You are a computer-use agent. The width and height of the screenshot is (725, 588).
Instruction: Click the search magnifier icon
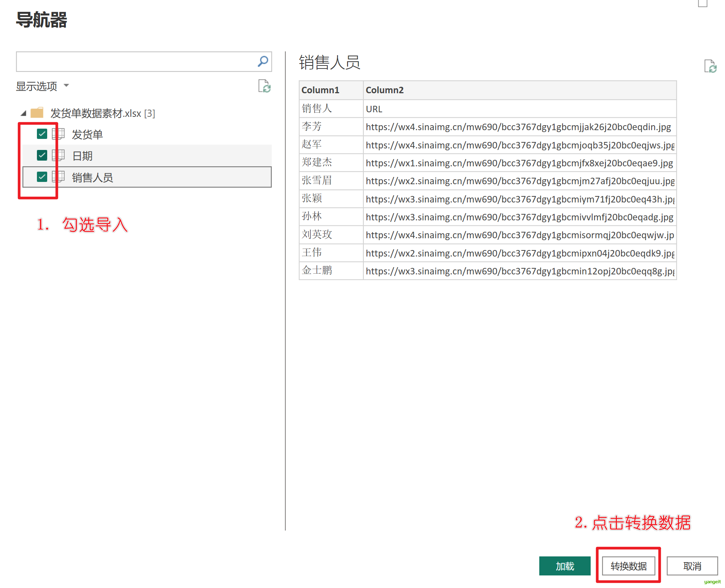pyautogui.click(x=263, y=62)
